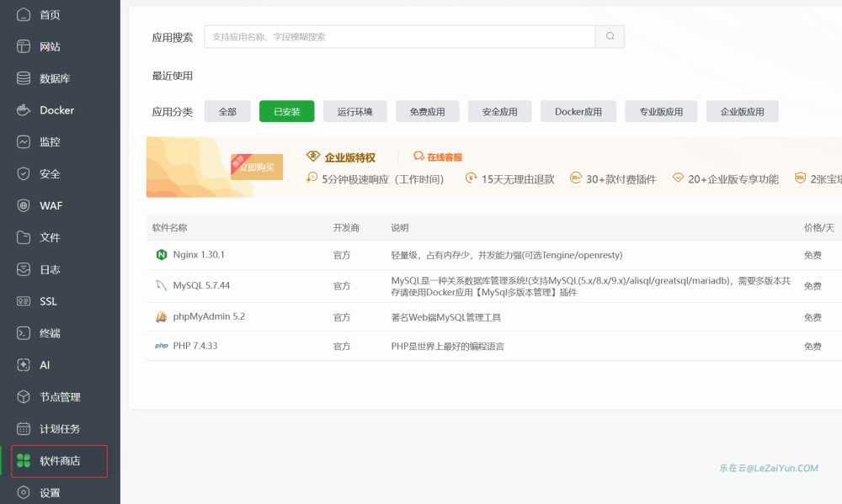The image size is (842, 504).
Task: Click the 说明 column header
Action: point(400,227)
